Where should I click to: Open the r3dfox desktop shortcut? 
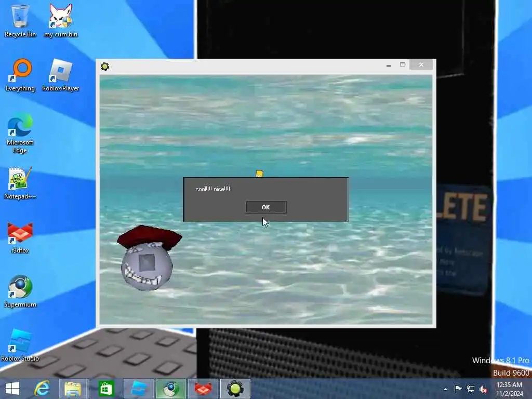point(20,237)
